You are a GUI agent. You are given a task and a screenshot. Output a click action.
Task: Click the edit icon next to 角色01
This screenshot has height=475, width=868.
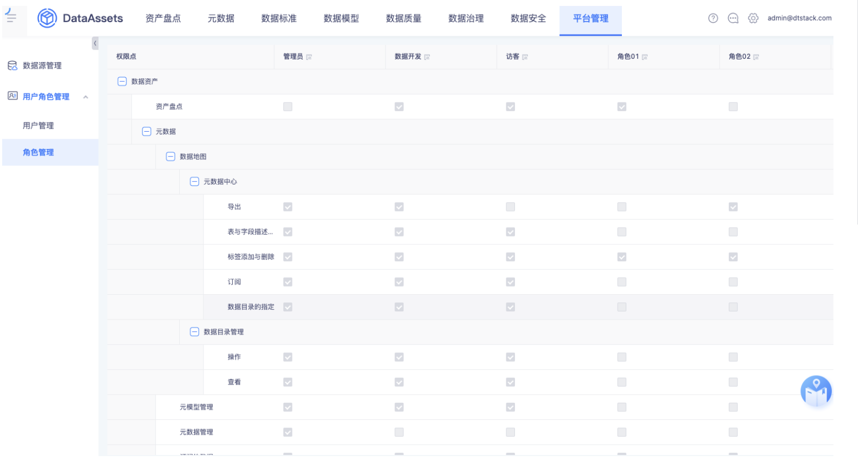pos(645,57)
